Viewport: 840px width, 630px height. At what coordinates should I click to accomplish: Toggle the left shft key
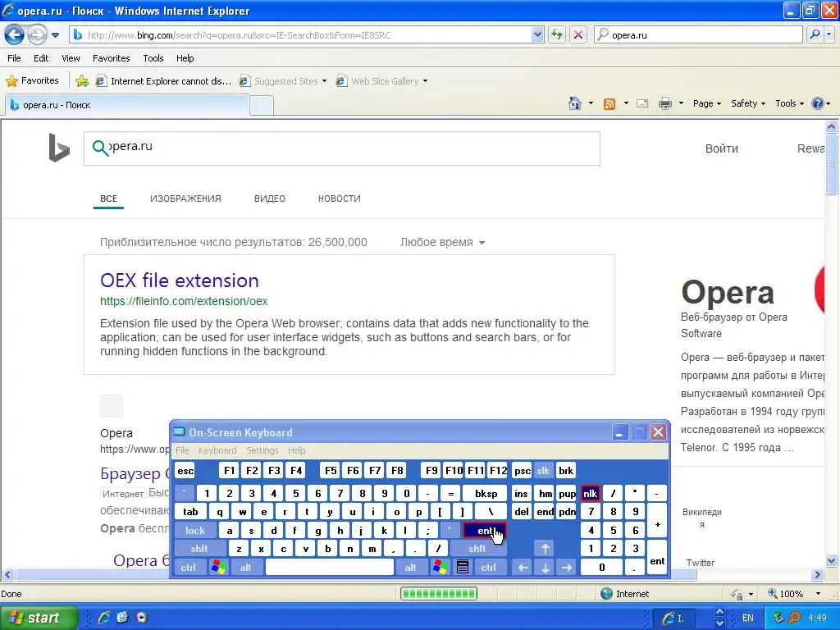tap(199, 549)
